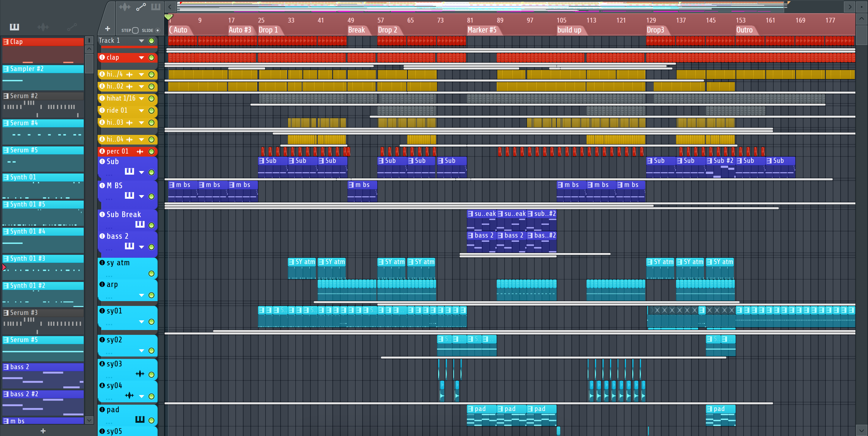Image resolution: width=868 pixels, height=436 pixels.
Task: Click the picker panel scroll up arrow
Action: 89,49
